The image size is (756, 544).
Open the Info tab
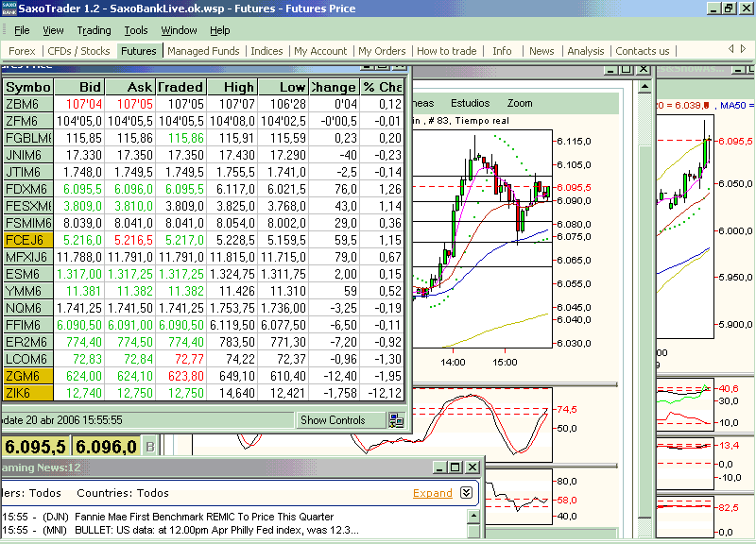(x=502, y=51)
